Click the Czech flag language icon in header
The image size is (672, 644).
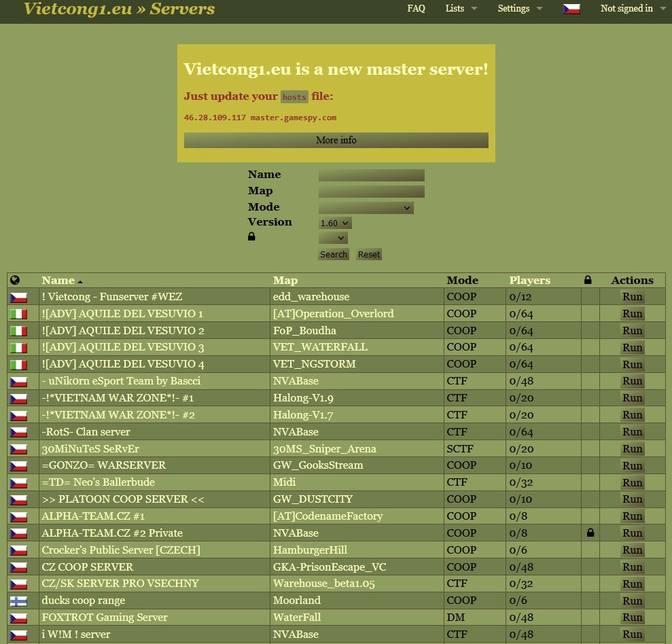pyautogui.click(x=571, y=9)
